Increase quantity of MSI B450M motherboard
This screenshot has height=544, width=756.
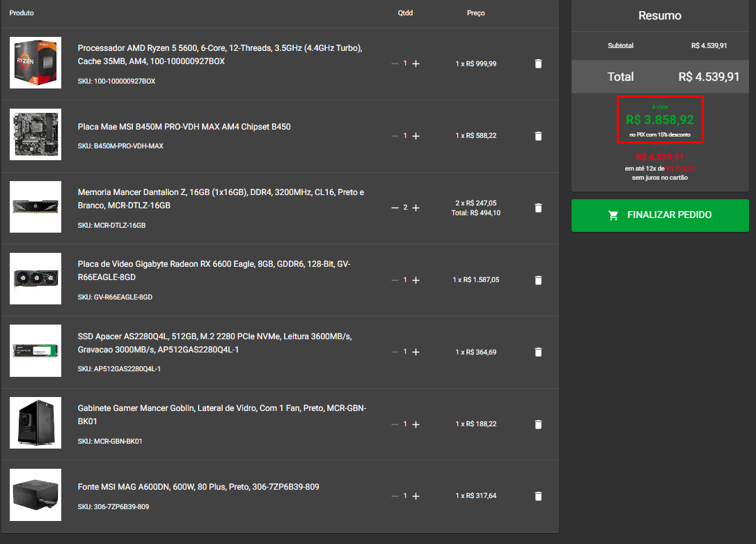(416, 136)
